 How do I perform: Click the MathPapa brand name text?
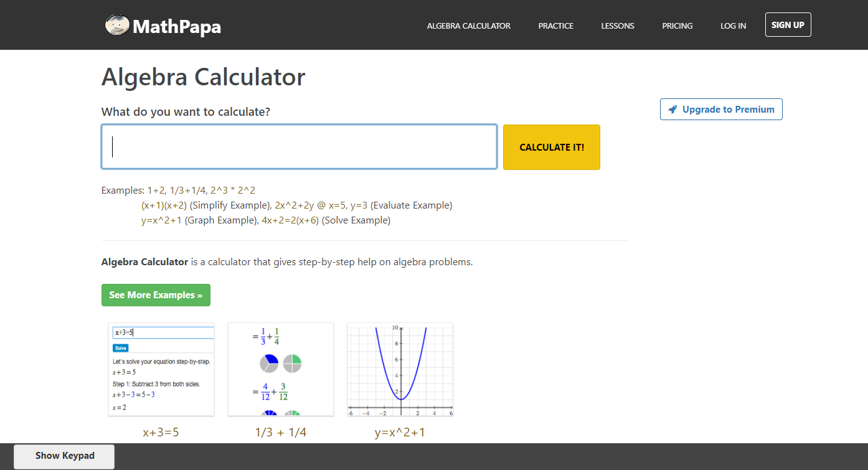click(x=177, y=26)
